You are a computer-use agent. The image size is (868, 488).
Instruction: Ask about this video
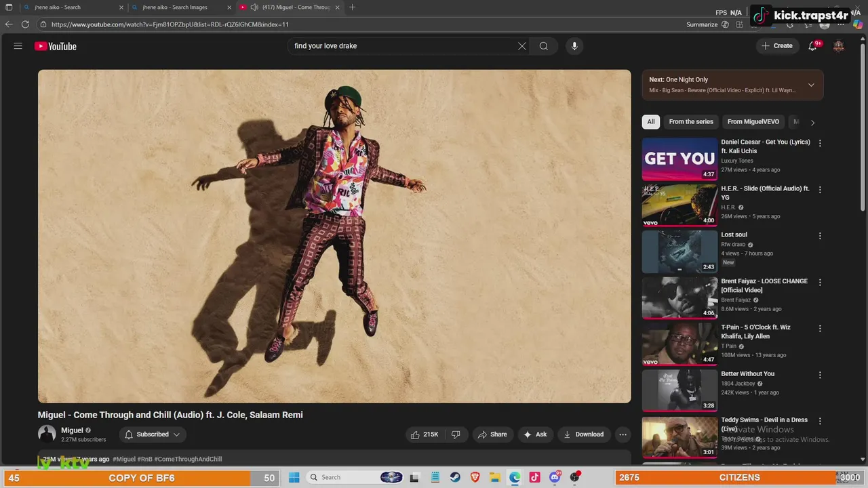click(535, 434)
